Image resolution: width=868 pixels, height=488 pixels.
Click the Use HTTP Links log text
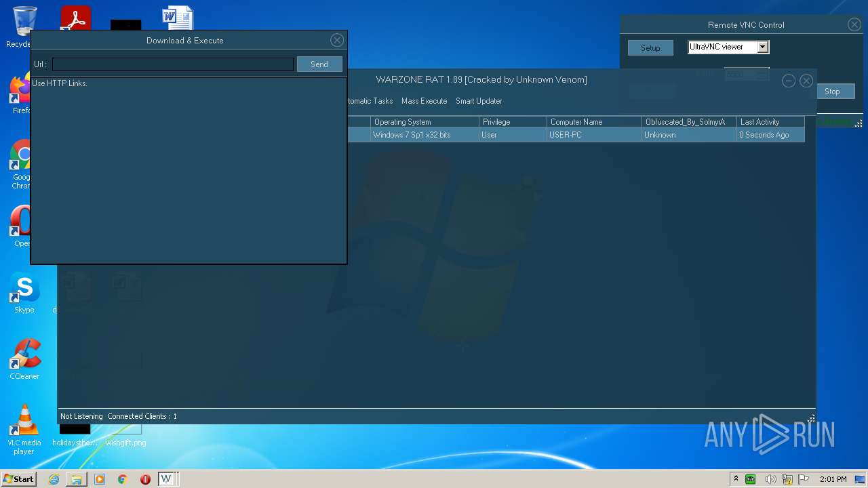[60, 83]
